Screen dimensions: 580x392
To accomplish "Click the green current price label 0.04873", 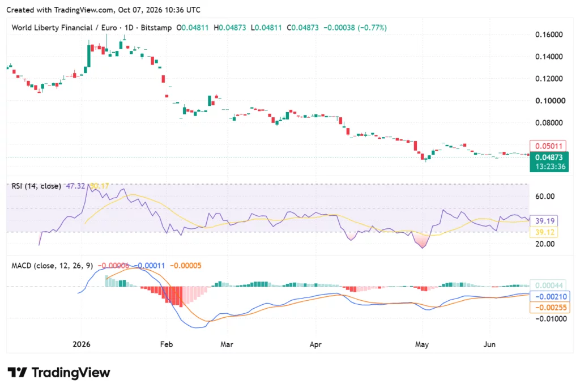I will click(549, 157).
